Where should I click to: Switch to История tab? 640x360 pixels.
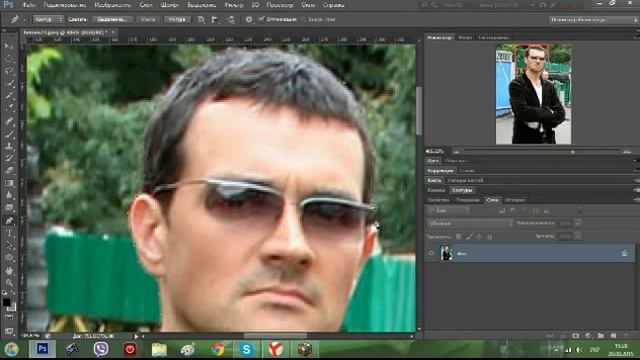point(515,200)
